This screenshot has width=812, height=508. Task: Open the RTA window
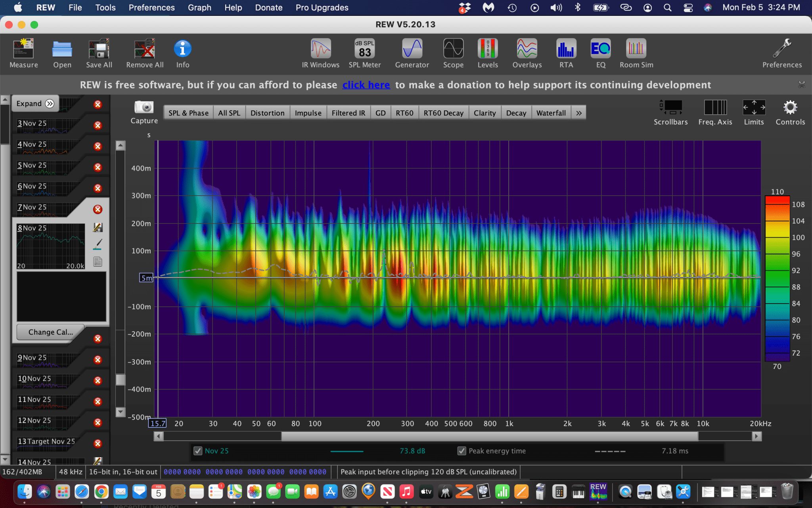(566, 53)
